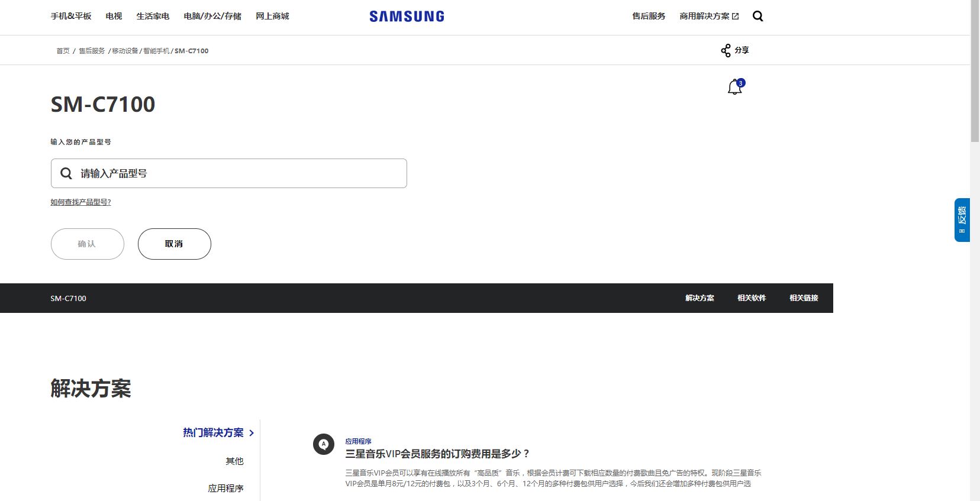Switch to 相关链接 tab in dark bar
Screen dimensions: 980x501
click(x=804, y=298)
